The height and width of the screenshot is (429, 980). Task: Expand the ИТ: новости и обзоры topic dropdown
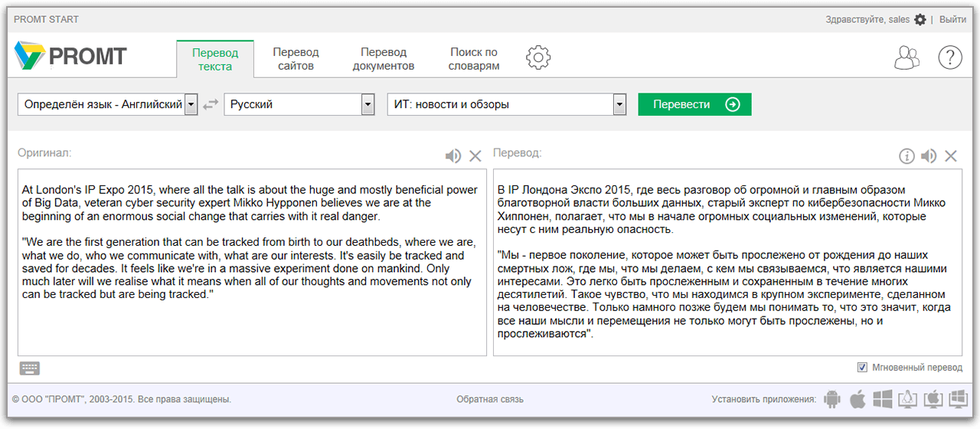point(619,105)
